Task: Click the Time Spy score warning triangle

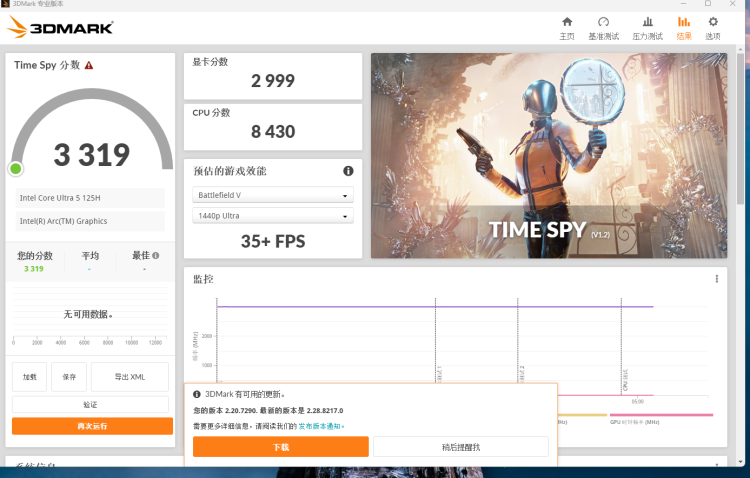Action: pos(89,65)
